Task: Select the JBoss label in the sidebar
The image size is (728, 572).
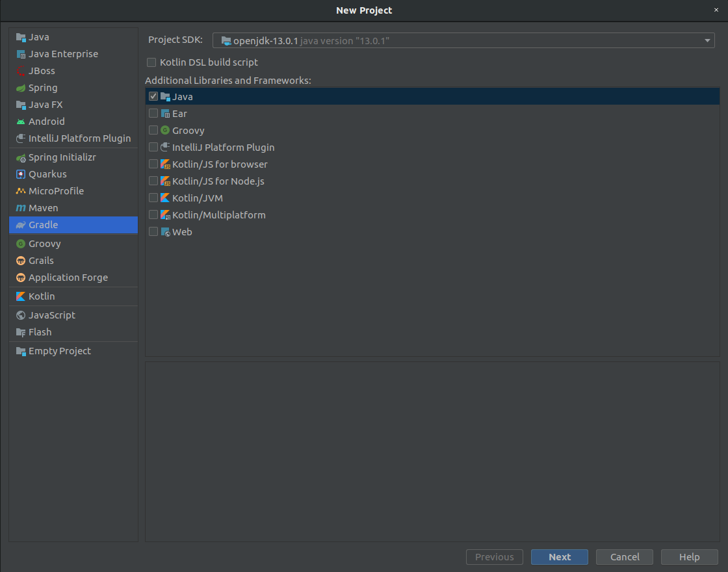Action: (42, 71)
